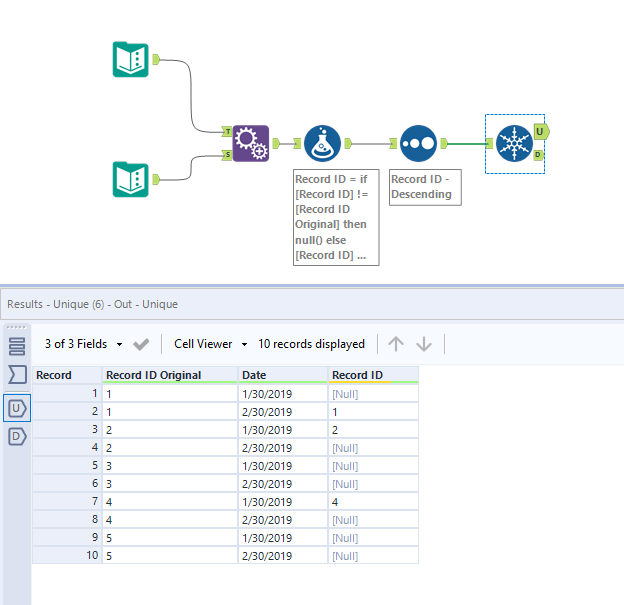Select the Null cell in record 8

click(373, 520)
